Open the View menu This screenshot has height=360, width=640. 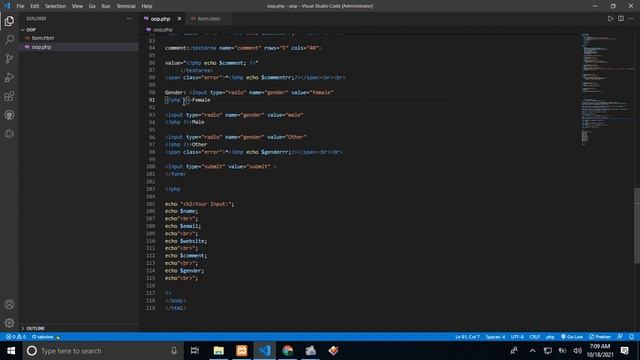(x=77, y=6)
